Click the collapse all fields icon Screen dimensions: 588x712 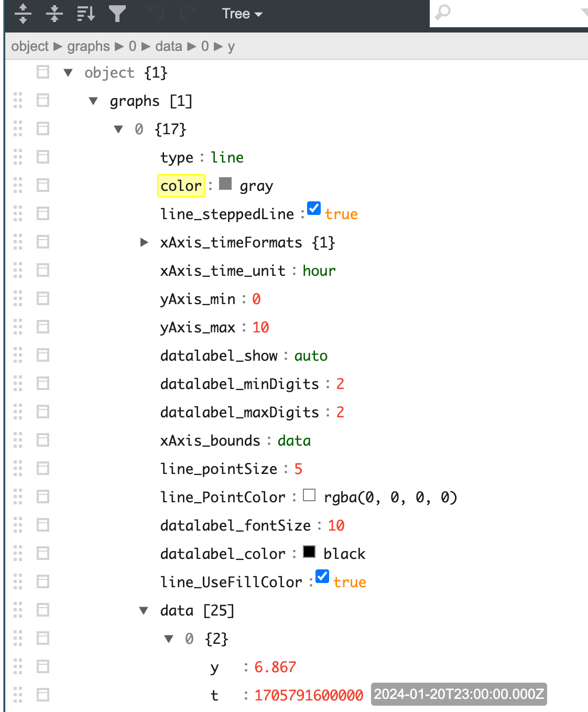point(55,14)
